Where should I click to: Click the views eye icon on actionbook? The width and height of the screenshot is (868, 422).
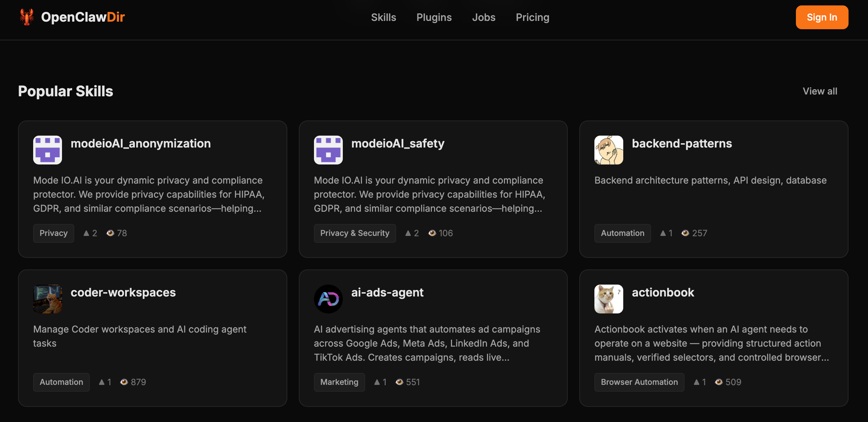point(718,382)
